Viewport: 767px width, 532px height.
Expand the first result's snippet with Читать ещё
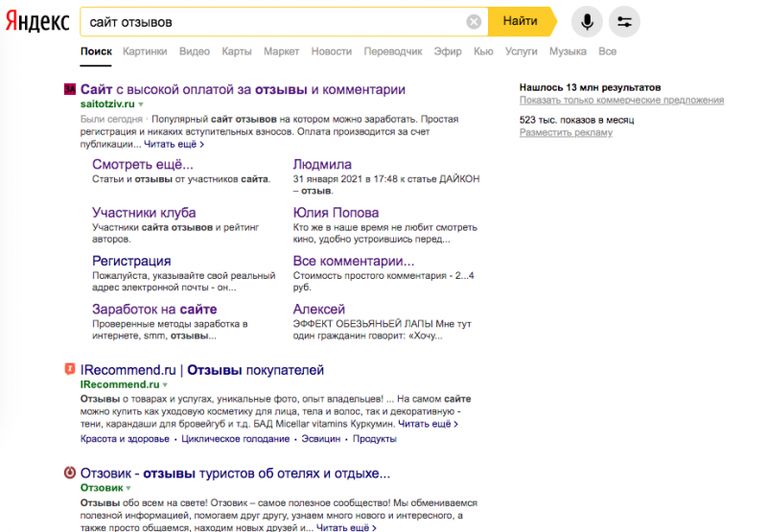click(x=174, y=144)
